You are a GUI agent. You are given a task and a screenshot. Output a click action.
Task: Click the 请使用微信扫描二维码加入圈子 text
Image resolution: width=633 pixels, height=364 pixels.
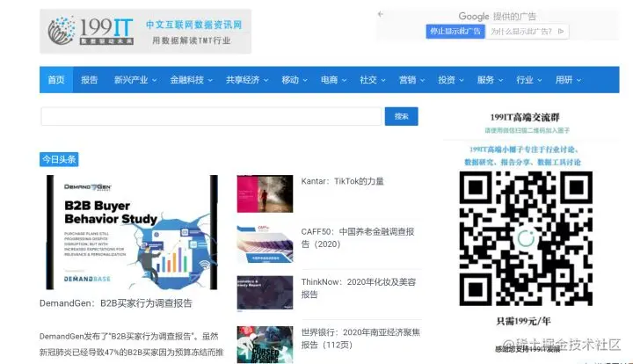(x=527, y=130)
